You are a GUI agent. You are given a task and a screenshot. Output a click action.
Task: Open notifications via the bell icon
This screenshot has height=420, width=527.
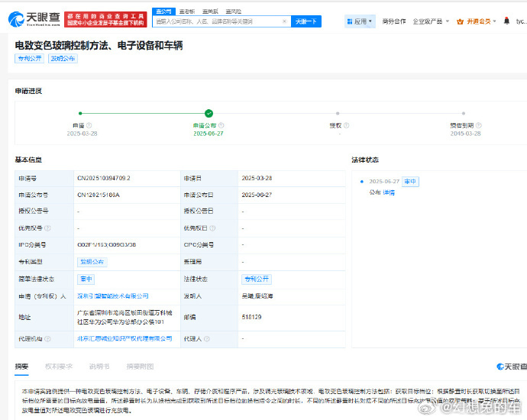506,21
